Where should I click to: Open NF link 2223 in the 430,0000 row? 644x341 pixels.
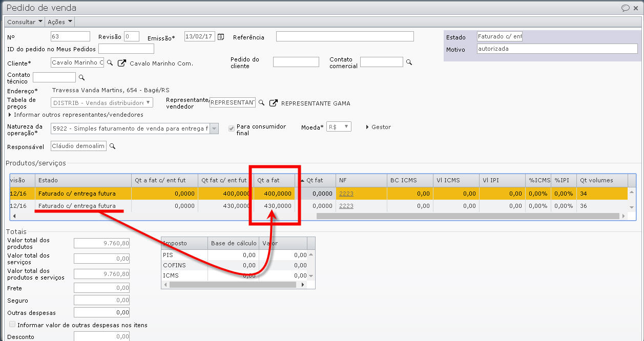click(x=346, y=206)
